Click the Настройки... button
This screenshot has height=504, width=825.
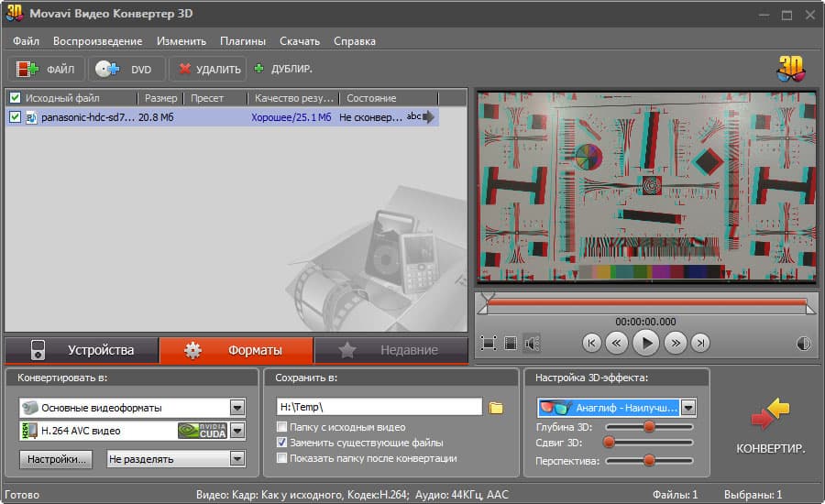[56, 459]
